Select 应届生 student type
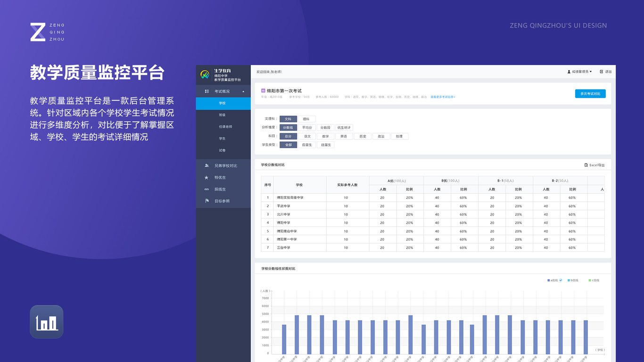 (306, 145)
